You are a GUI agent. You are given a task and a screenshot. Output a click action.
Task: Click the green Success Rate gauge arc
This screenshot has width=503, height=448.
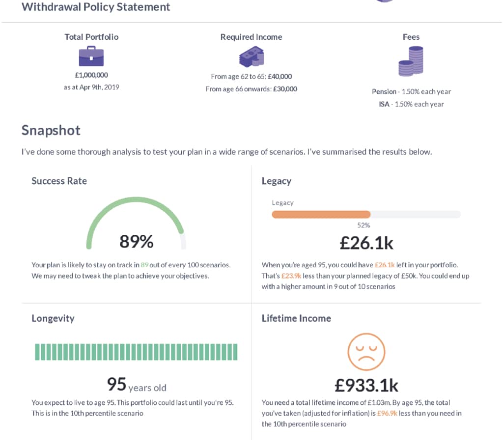(x=136, y=223)
